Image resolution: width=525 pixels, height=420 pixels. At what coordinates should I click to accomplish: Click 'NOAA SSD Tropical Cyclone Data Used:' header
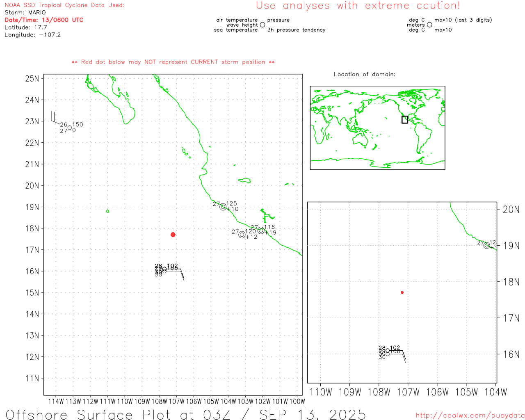tap(64, 5)
